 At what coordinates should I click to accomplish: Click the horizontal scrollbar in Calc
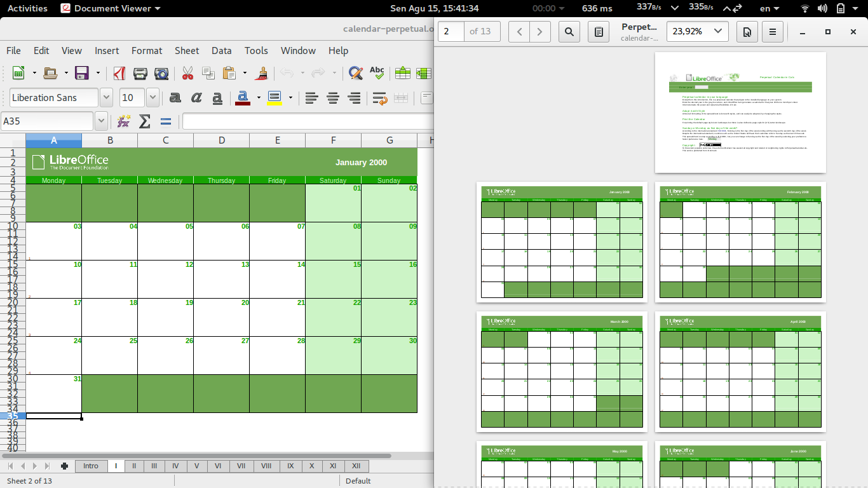(x=196, y=456)
